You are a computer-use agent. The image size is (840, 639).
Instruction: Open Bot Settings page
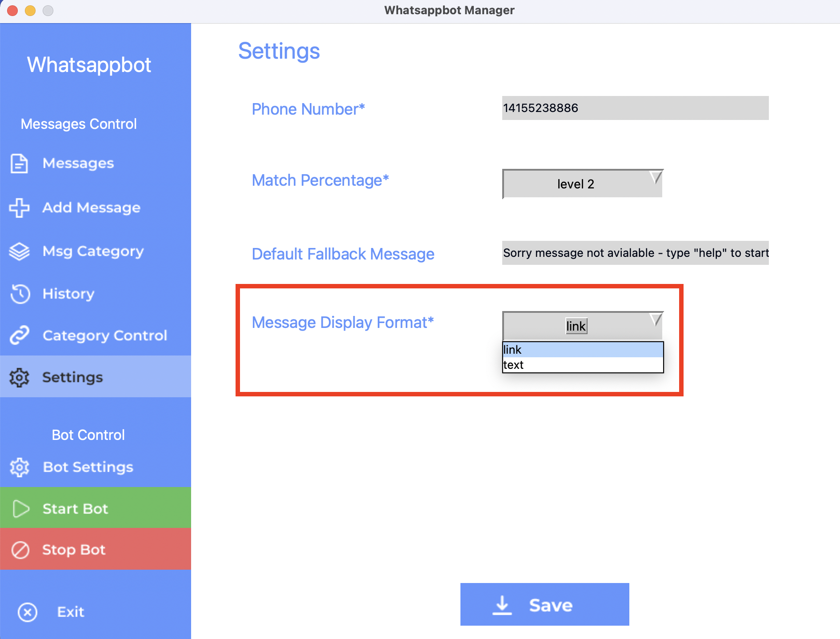(x=96, y=467)
